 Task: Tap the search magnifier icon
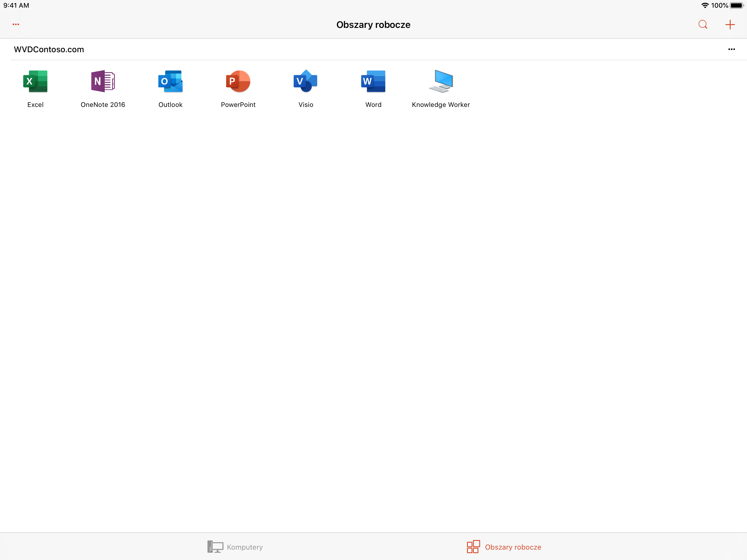point(703,25)
